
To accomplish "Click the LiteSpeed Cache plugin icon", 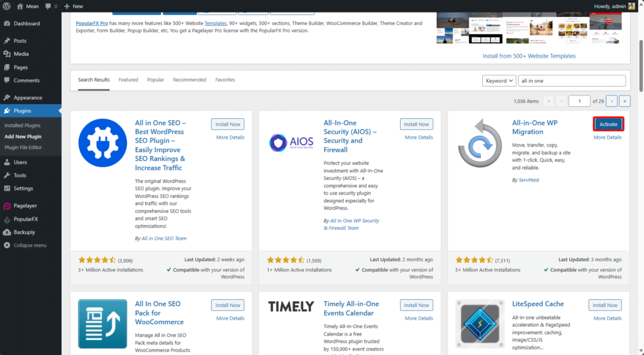I will [x=479, y=324].
